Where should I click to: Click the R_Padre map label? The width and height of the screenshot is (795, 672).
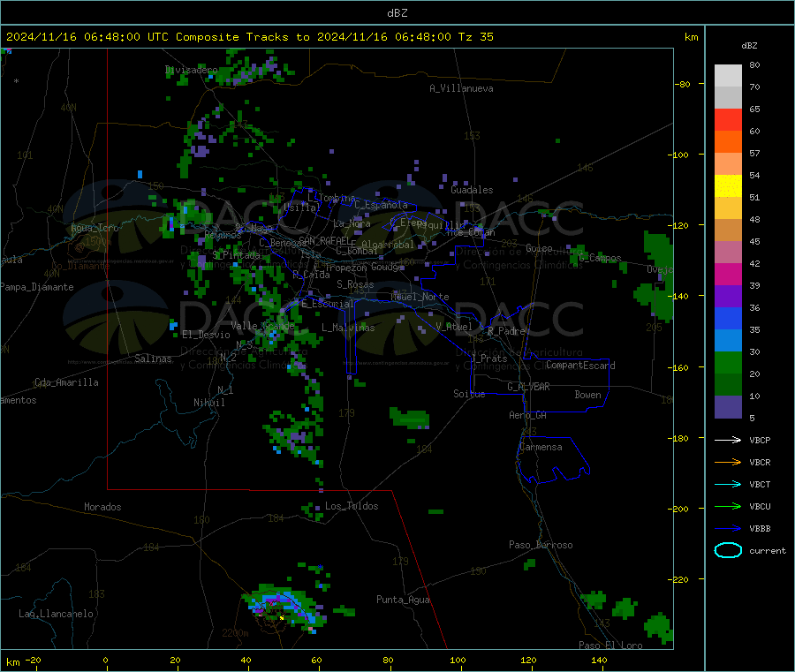[506, 331]
